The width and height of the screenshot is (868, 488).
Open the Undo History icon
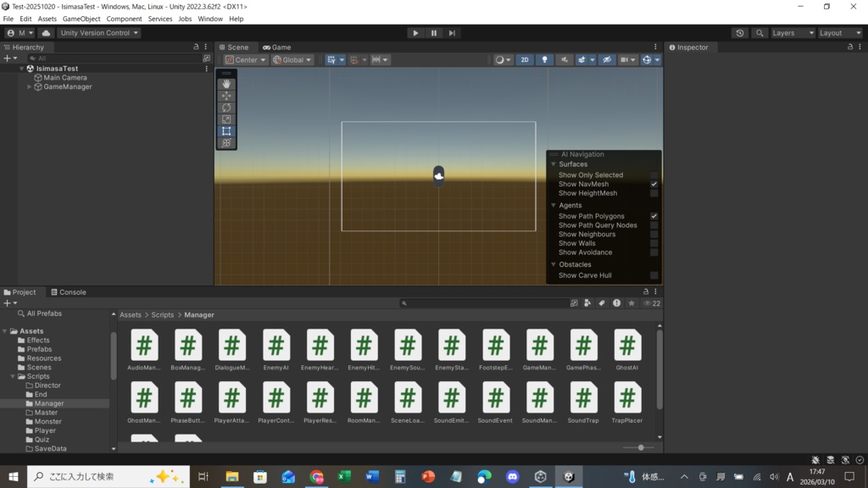[x=740, y=33]
